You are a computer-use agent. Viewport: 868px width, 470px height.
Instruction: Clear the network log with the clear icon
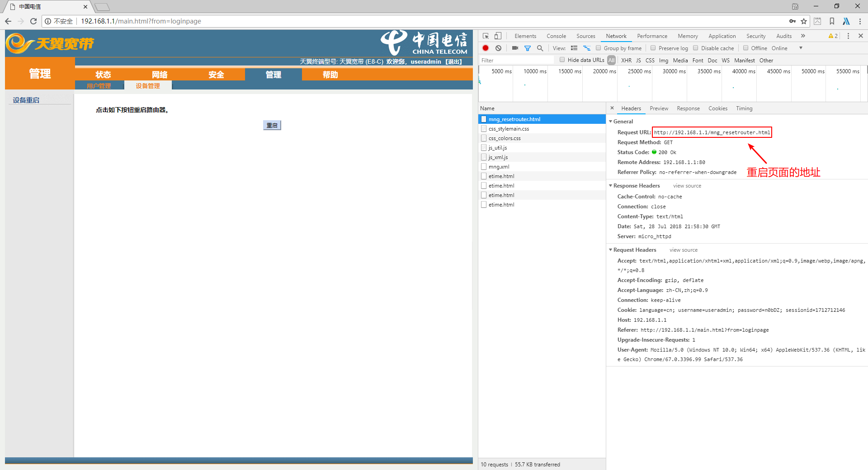click(x=498, y=48)
